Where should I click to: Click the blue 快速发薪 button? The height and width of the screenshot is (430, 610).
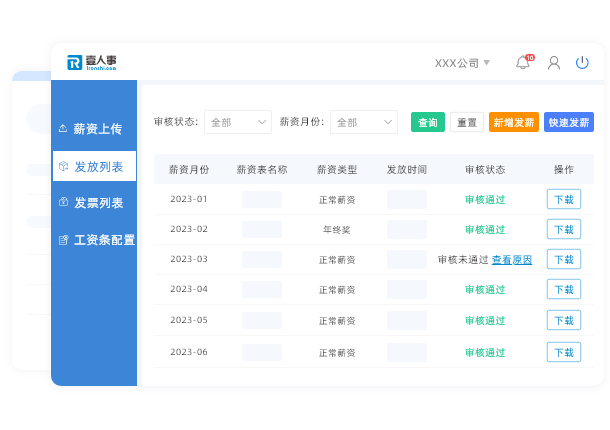tap(569, 122)
